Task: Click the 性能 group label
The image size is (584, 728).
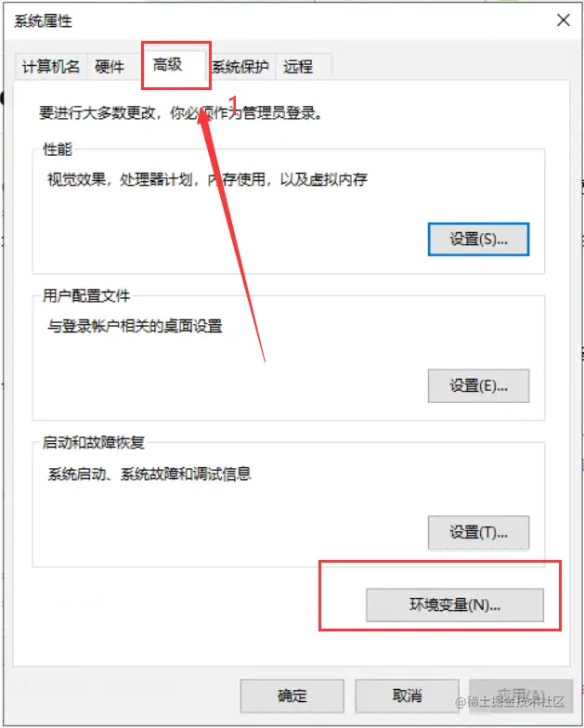Action: tap(58, 149)
